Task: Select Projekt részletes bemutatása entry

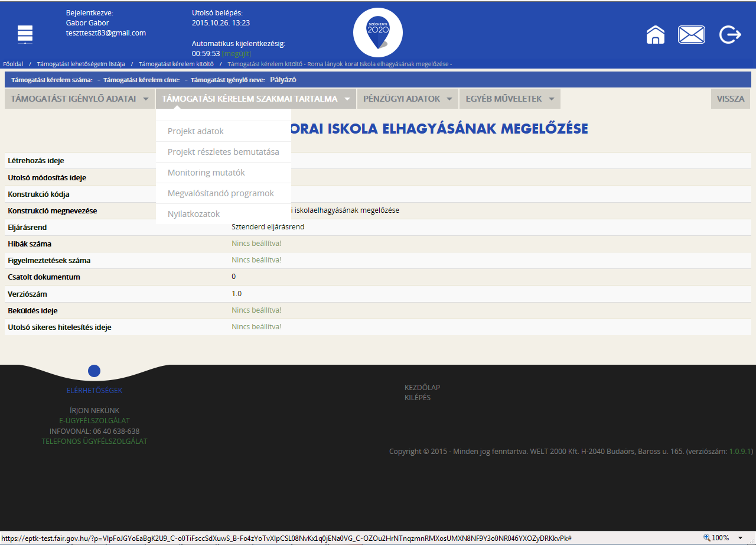Action: 223,152
